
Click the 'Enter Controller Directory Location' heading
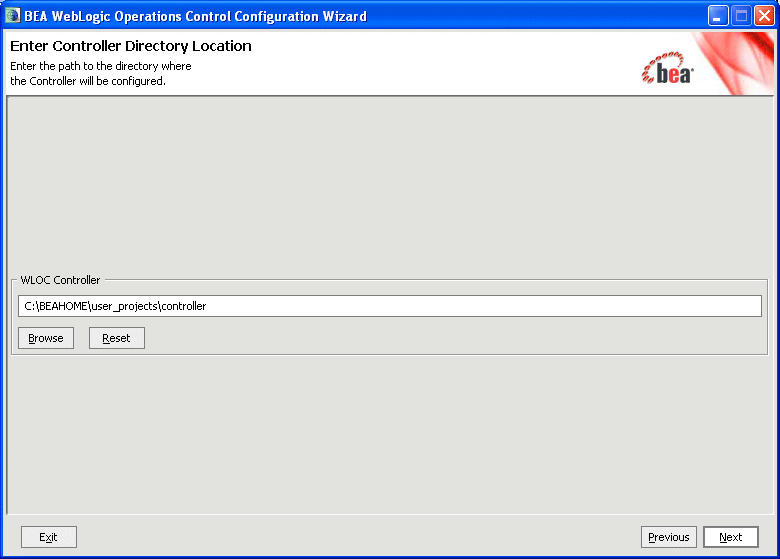coord(131,46)
